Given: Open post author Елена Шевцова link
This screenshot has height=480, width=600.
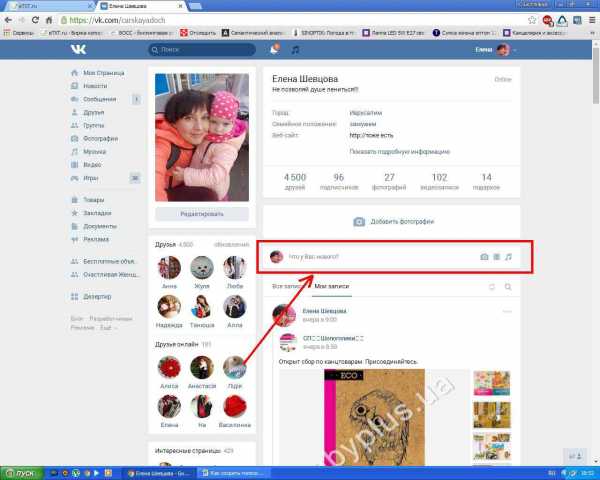Looking at the screenshot, I should 324,311.
